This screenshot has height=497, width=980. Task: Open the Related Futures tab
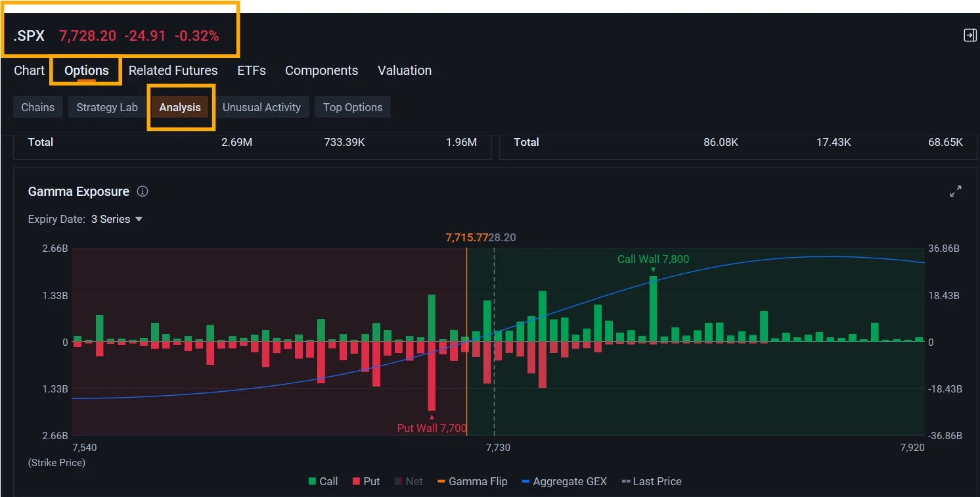click(173, 70)
